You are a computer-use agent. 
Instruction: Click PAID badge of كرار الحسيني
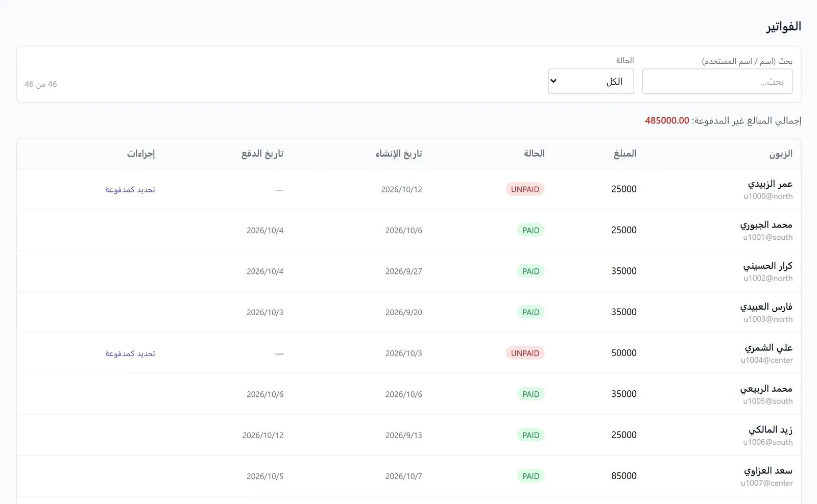pyautogui.click(x=531, y=271)
